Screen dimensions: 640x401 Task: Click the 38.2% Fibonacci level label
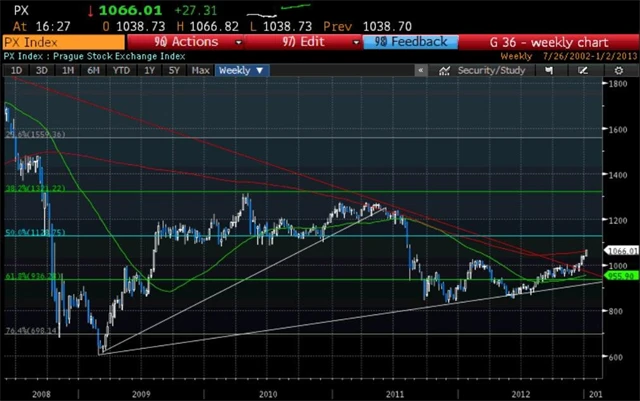[35, 188]
